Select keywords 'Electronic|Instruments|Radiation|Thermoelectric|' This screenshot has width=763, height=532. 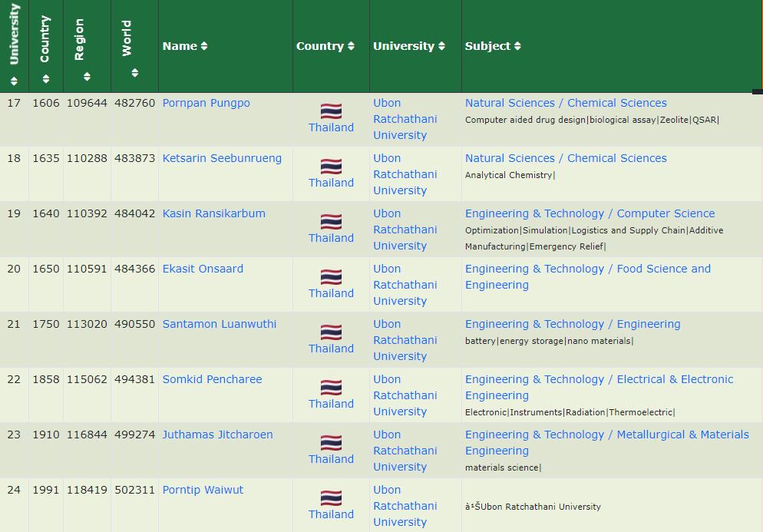click(x=570, y=412)
